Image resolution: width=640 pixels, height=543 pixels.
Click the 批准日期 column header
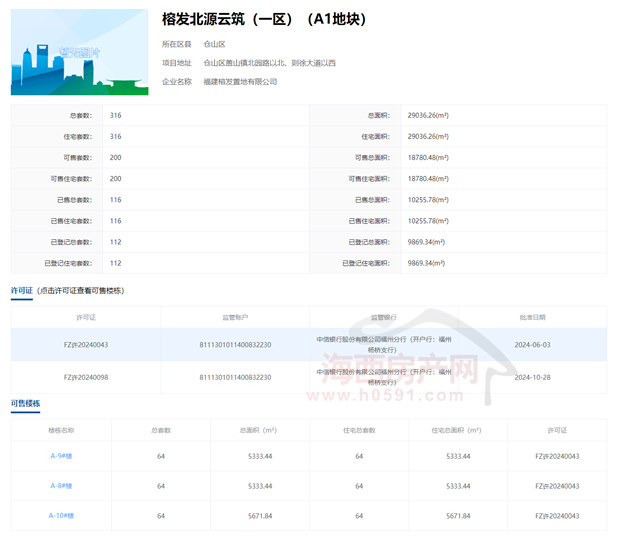click(532, 317)
